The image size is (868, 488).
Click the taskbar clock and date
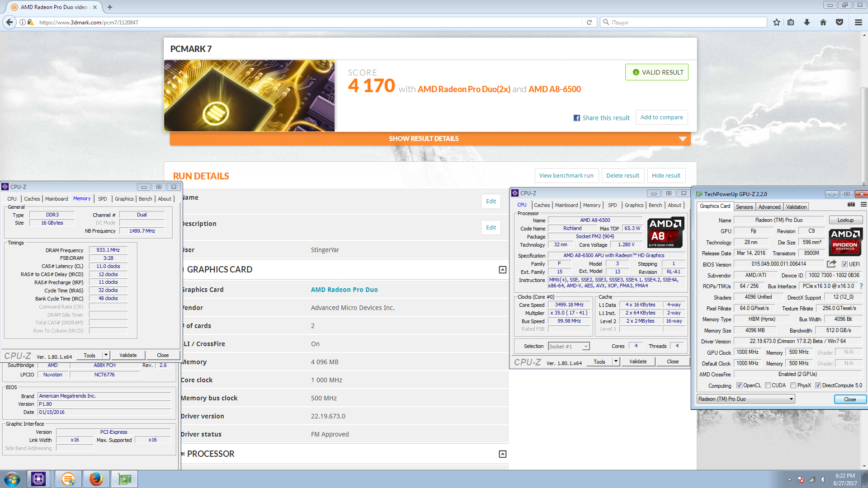845,479
